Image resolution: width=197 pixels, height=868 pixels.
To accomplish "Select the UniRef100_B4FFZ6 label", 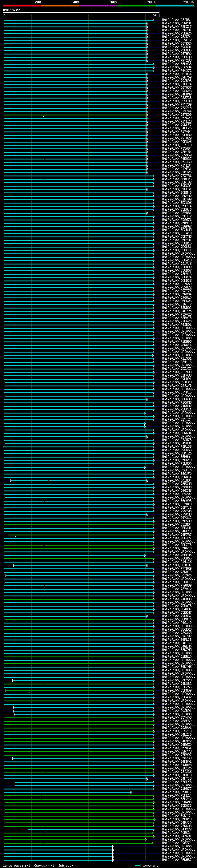I will [177, 128].
